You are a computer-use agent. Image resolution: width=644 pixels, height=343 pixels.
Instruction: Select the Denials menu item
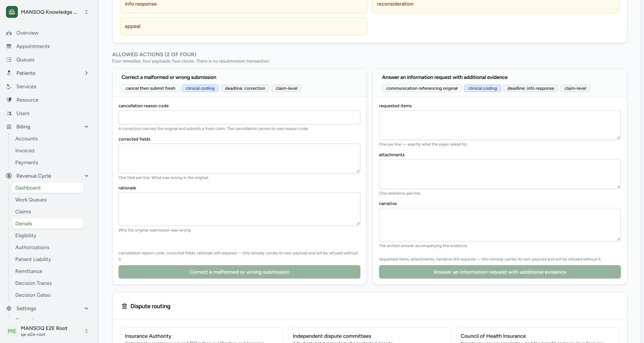(48, 223)
